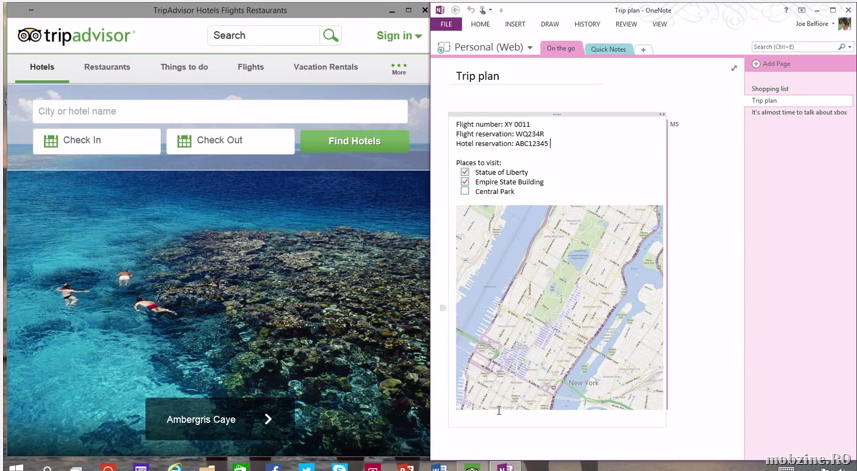The height and width of the screenshot is (471, 857).
Task: Go to Flights on TripAdvisor
Action: pos(251,67)
